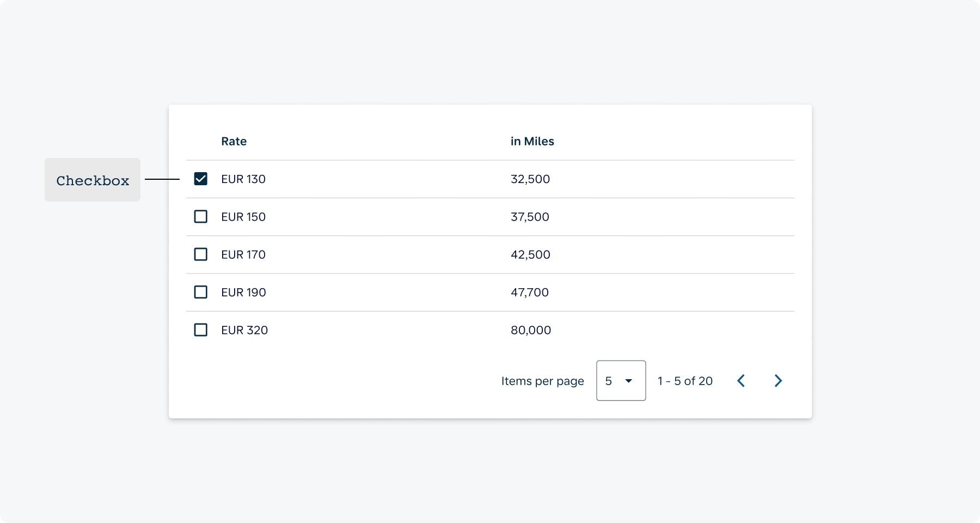Screen dimensions: 980x523
Task: Click the 80,000 miles value
Action: point(531,330)
